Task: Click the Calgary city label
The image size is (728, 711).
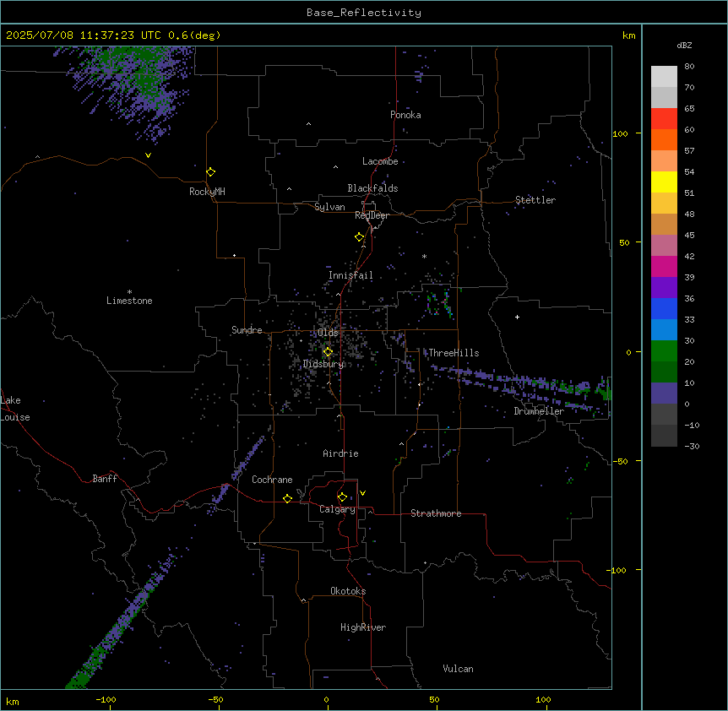Action: pos(337,509)
